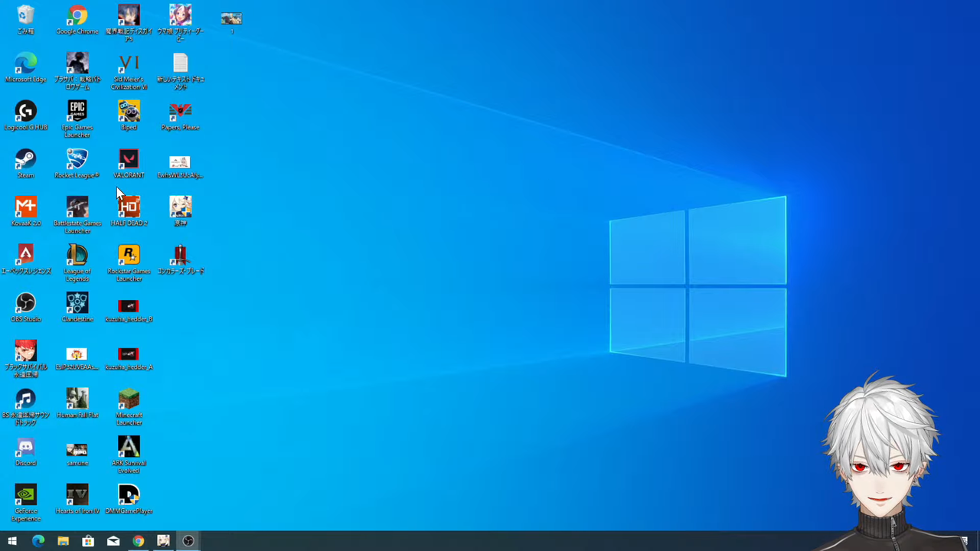Open the Rockstar Games Launcher shortcut
The width and height of the screenshot is (980, 551).
[129, 263]
